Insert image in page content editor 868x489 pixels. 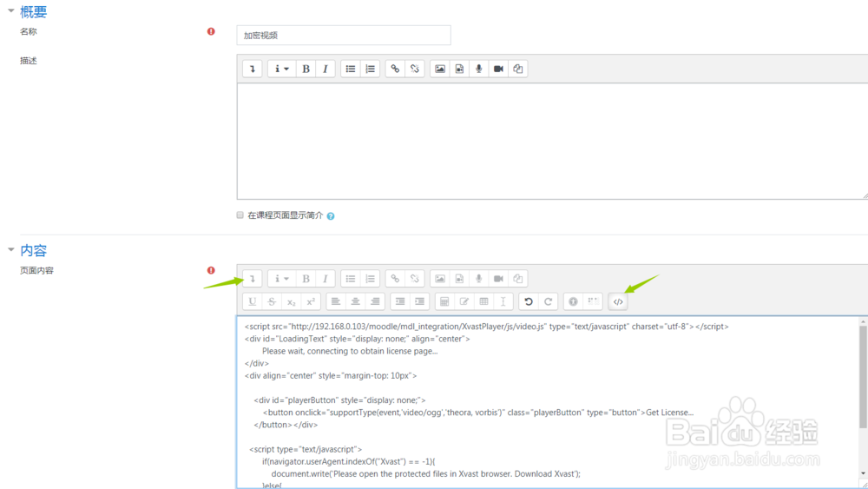tap(440, 279)
